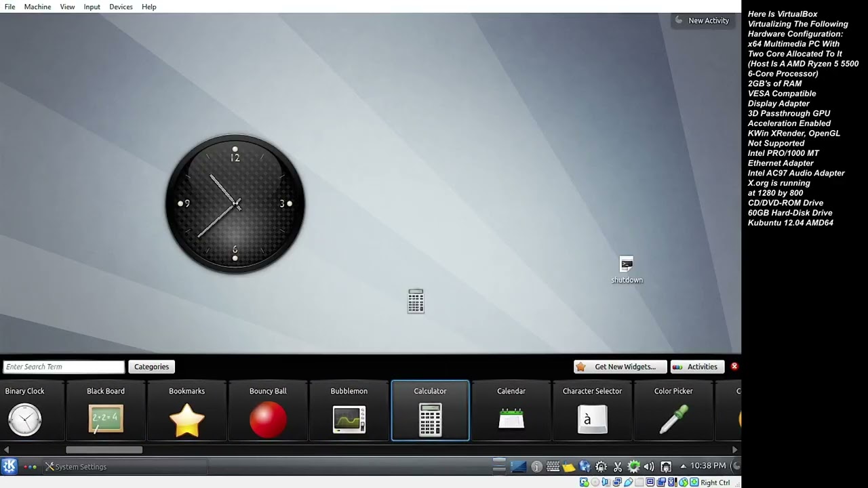The width and height of the screenshot is (868, 488).
Task: Click VirtualBox audio status icon
Action: click(606, 483)
